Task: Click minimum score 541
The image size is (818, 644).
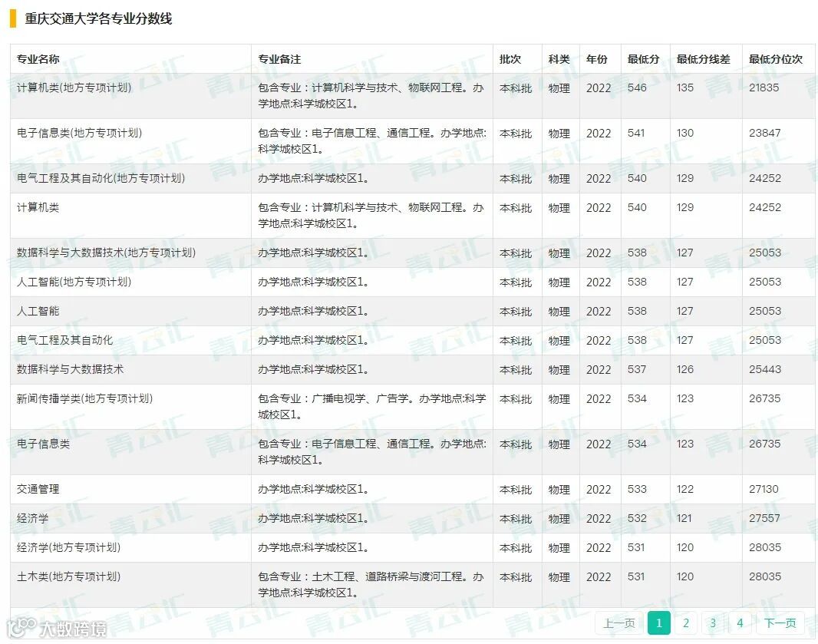Action: click(636, 133)
